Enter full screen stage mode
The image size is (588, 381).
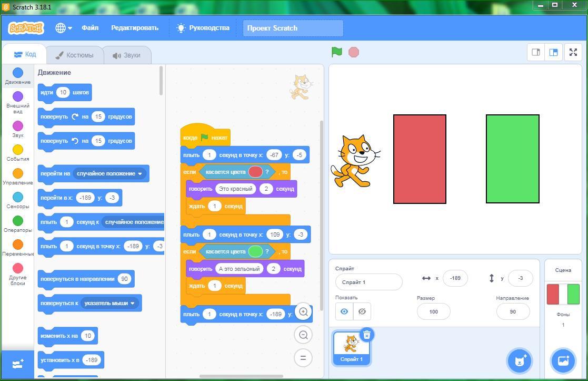click(x=573, y=52)
